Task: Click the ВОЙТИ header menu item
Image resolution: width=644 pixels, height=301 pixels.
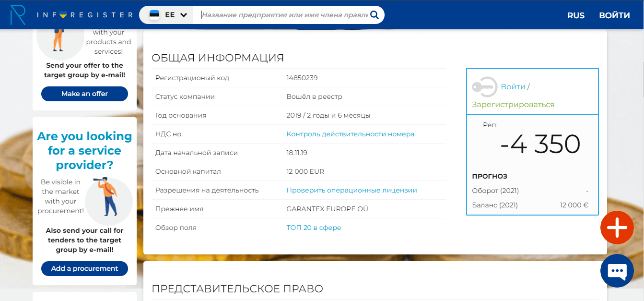Action: [x=614, y=15]
